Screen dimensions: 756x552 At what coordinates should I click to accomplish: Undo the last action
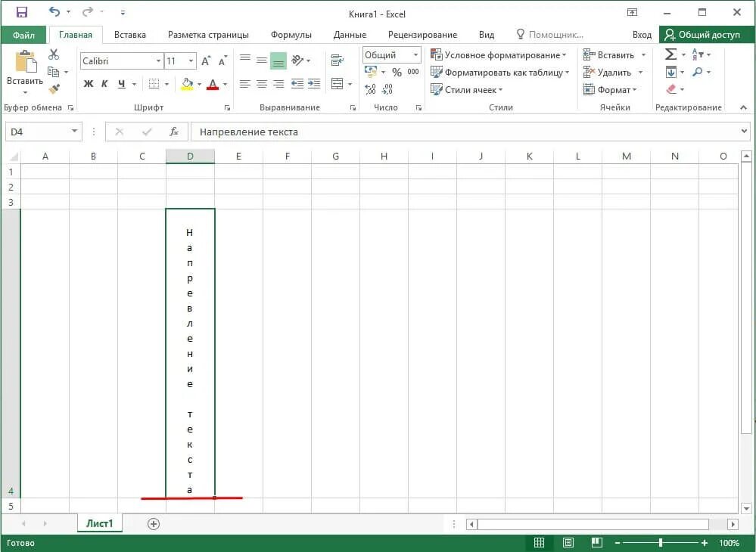click(x=54, y=12)
